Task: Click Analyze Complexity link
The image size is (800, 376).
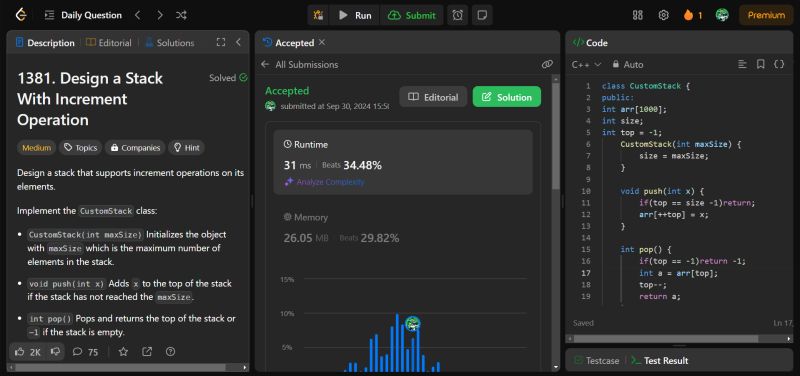Action: pos(324,182)
